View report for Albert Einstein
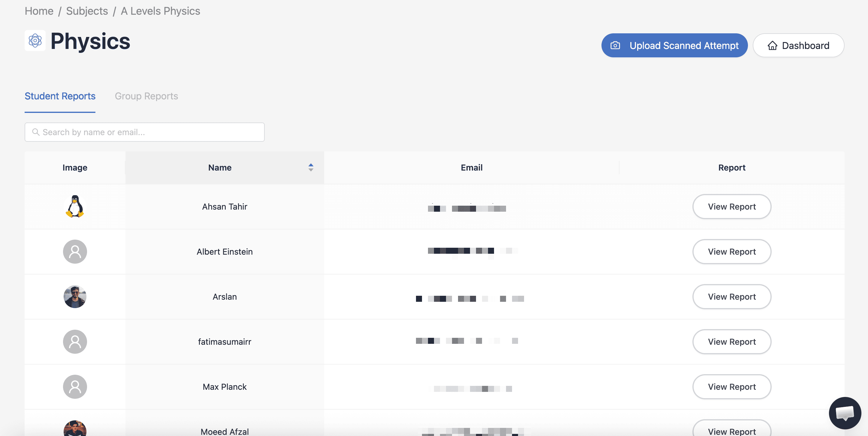The height and width of the screenshot is (436, 868). pyautogui.click(x=731, y=252)
